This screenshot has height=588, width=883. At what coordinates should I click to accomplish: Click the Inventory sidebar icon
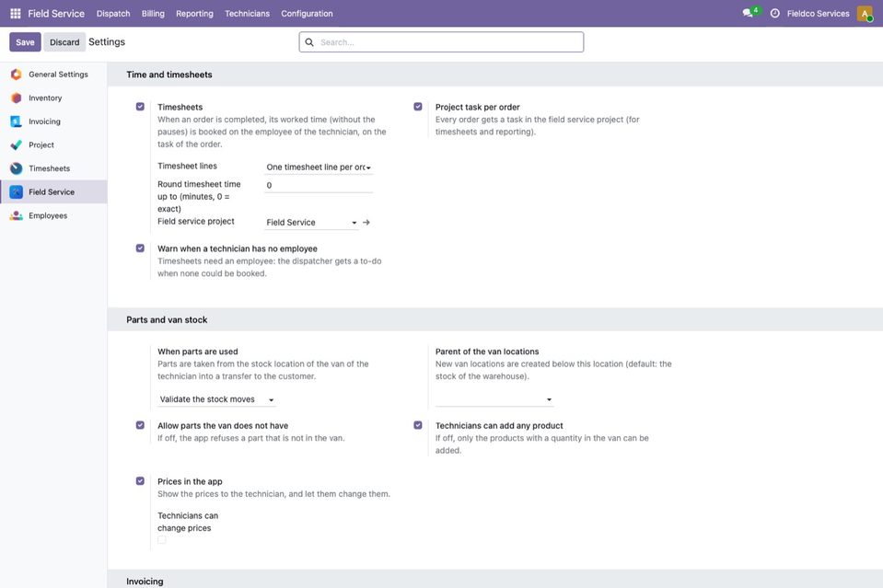point(17,98)
